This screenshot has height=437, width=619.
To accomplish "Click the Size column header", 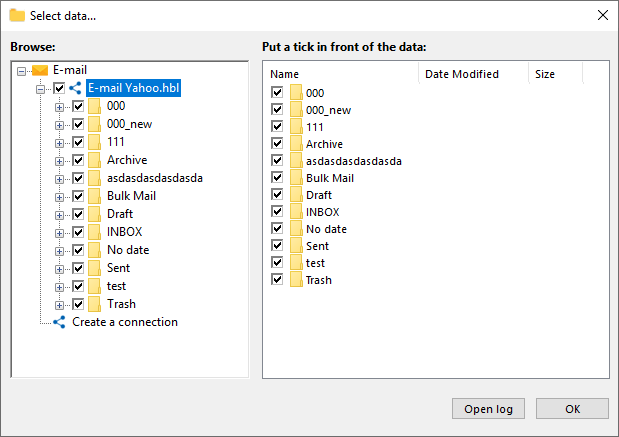I will [x=554, y=74].
